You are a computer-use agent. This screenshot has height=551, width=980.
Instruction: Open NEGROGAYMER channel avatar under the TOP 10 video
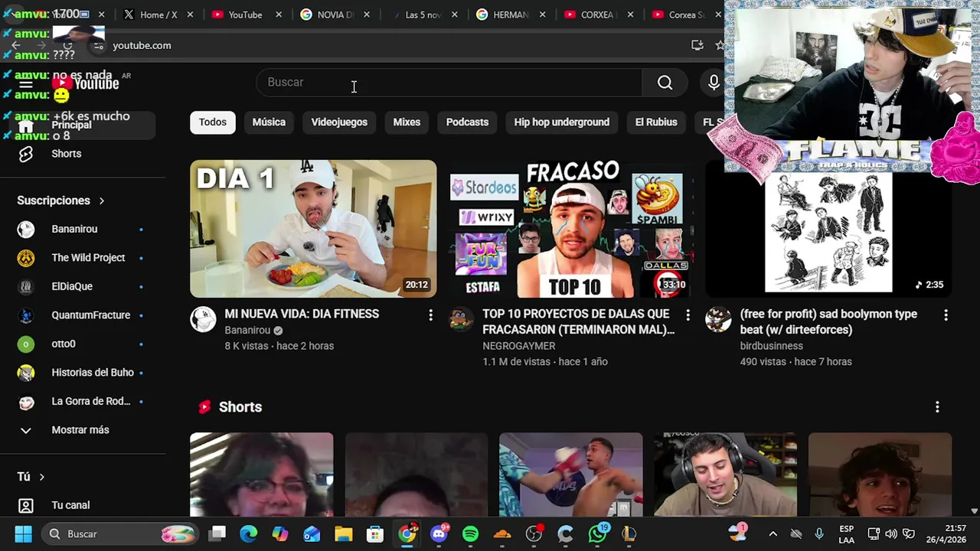click(x=461, y=320)
